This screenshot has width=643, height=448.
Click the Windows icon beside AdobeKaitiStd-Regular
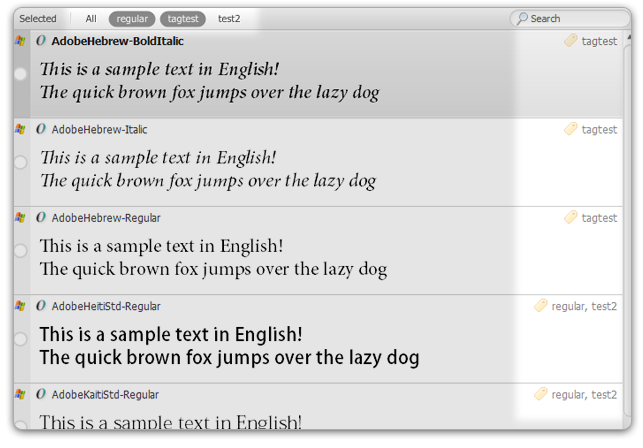tap(20, 394)
